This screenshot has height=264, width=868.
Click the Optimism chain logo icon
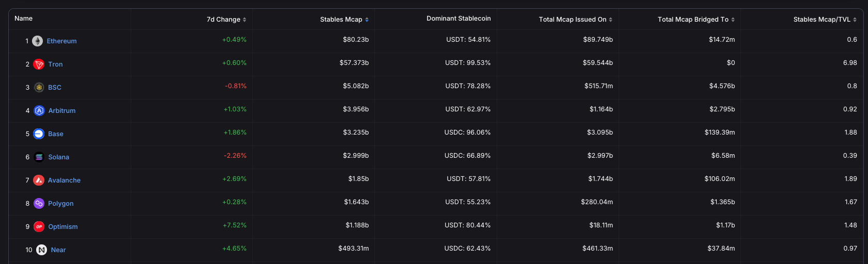39,227
